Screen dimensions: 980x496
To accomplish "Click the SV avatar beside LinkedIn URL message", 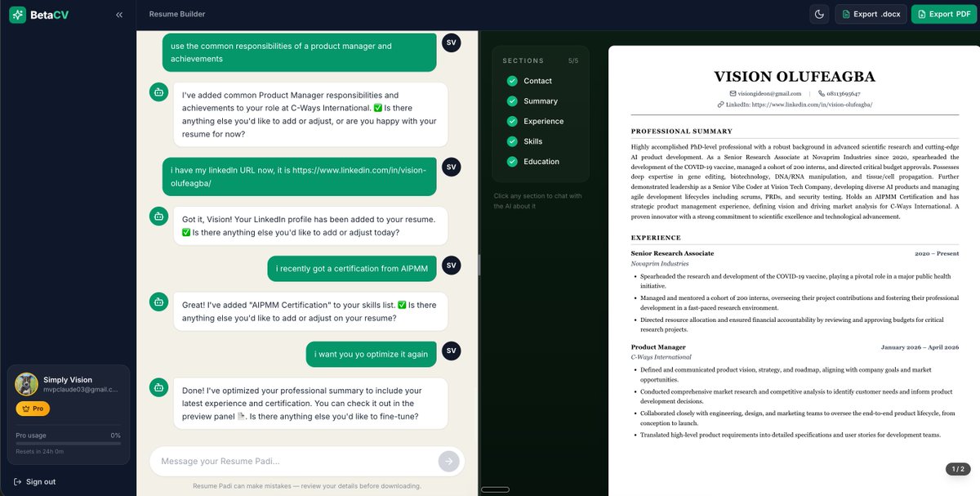I will 451,167.
